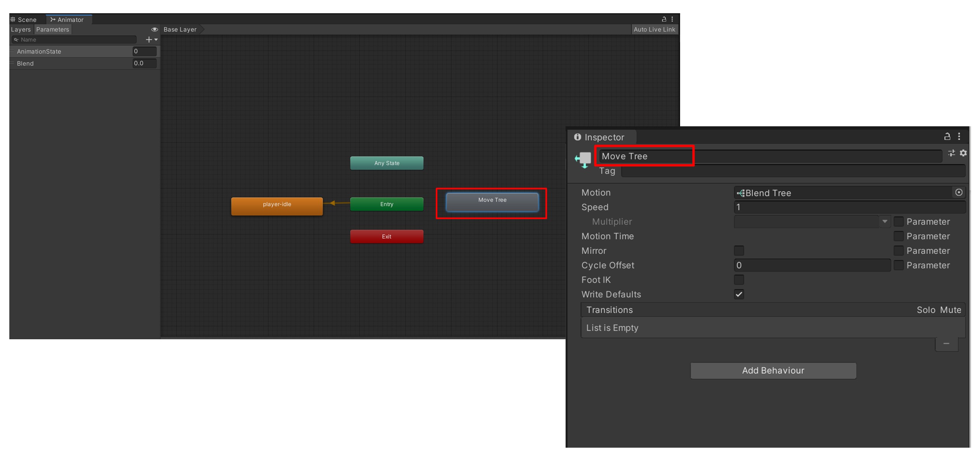980x464 pixels.
Task: Expand the Multiplier dropdown arrow
Action: (884, 222)
